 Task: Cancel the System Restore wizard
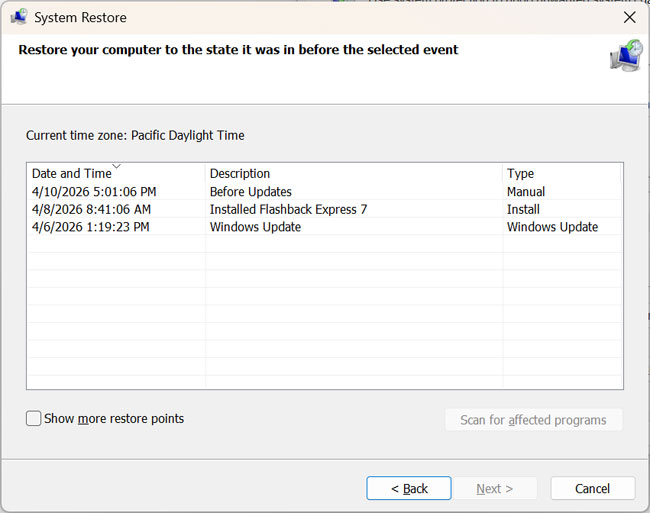593,488
